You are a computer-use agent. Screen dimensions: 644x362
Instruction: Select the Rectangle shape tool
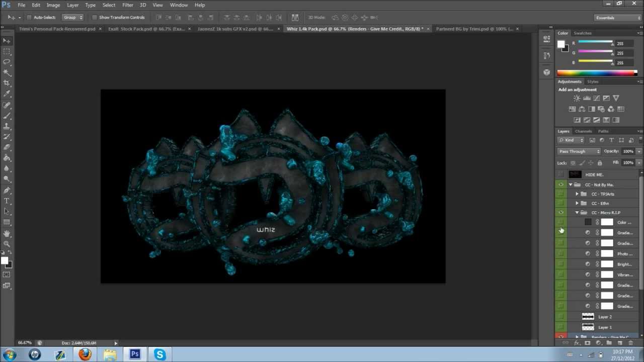pos(7,222)
